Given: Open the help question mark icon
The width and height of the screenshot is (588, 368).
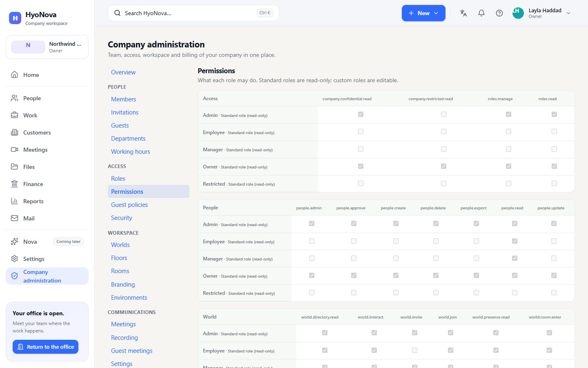Looking at the screenshot, I should [x=499, y=13].
